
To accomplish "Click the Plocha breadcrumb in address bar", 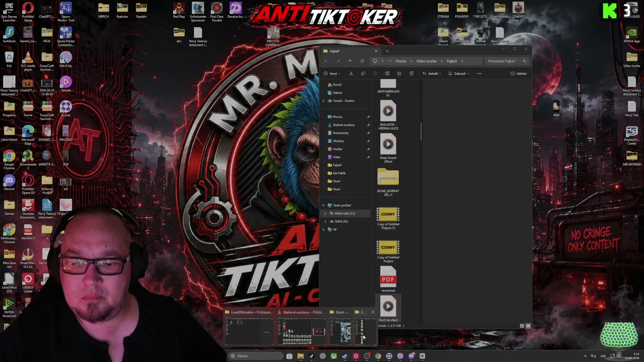I will [401, 61].
